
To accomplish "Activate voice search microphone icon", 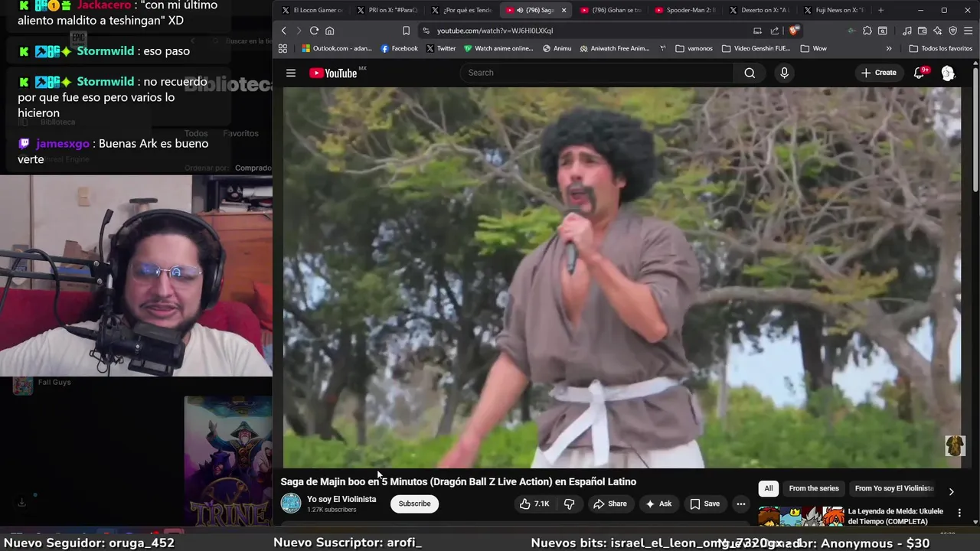I will click(784, 73).
